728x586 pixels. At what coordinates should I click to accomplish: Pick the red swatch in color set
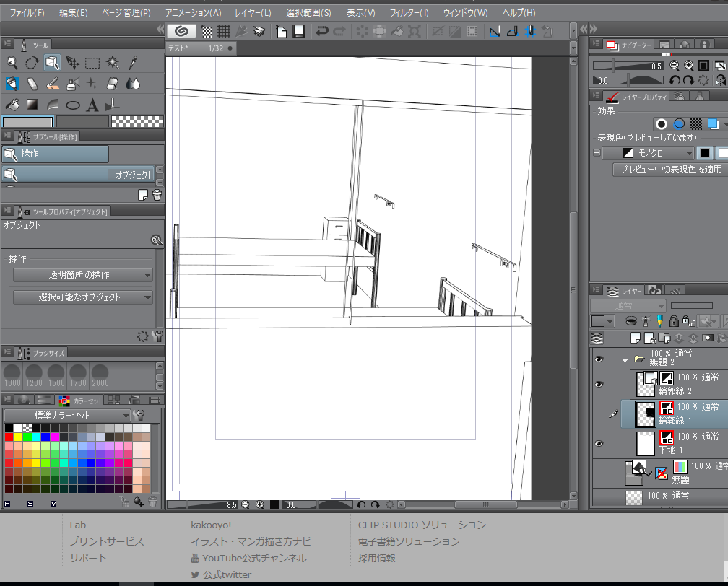(9, 437)
